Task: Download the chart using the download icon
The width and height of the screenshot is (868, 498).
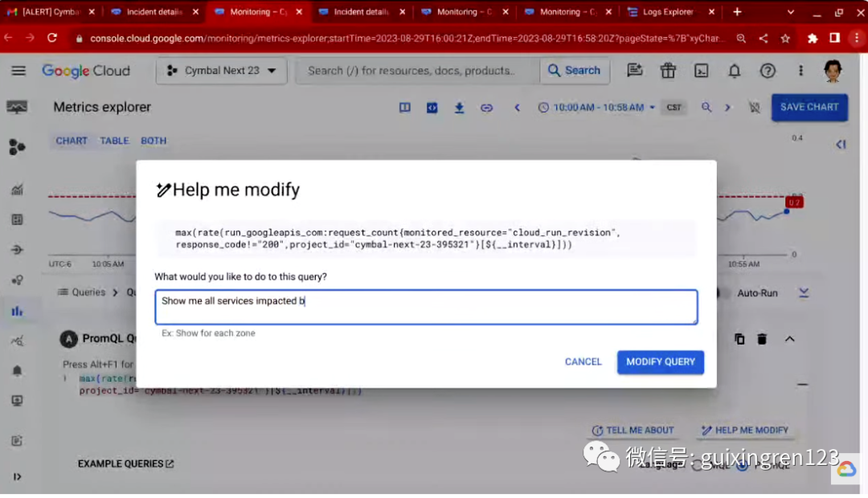Action: [x=459, y=108]
